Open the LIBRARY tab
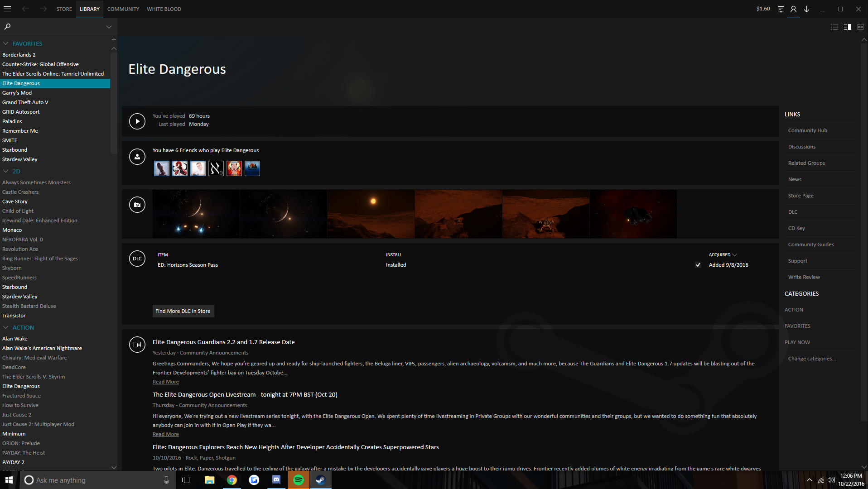Screen dimensions: 868x489 tap(90, 9)
